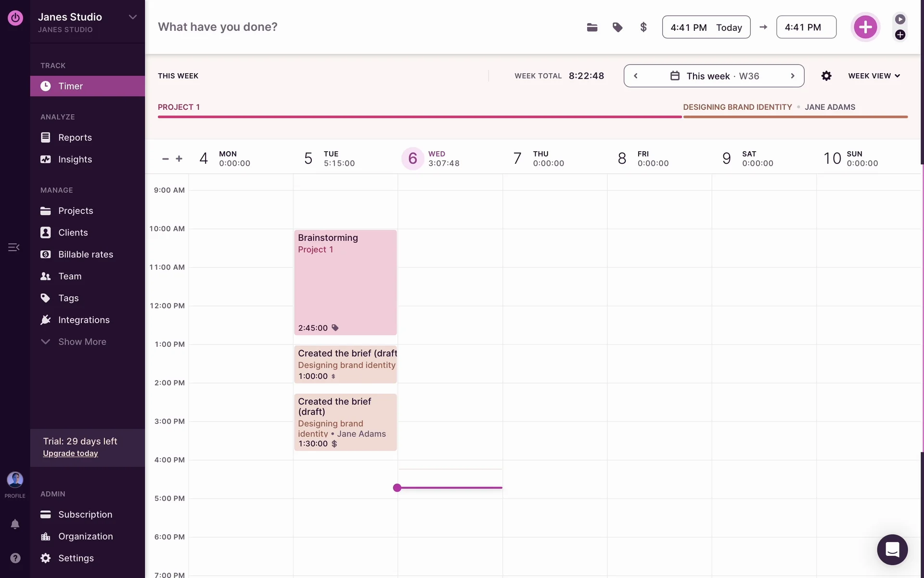Open the Week View dropdown
The height and width of the screenshot is (578, 924).
(x=874, y=76)
